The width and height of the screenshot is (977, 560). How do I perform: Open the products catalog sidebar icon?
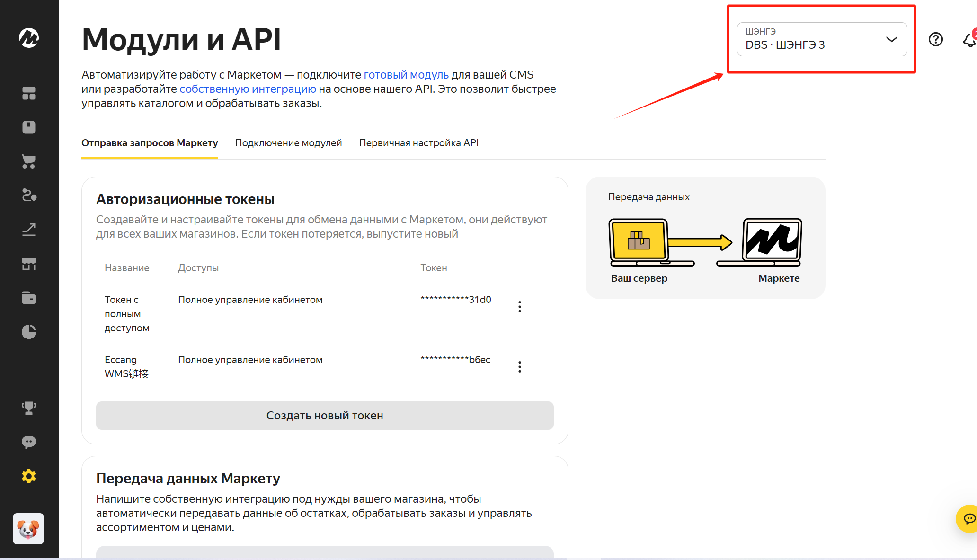(29, 127)
